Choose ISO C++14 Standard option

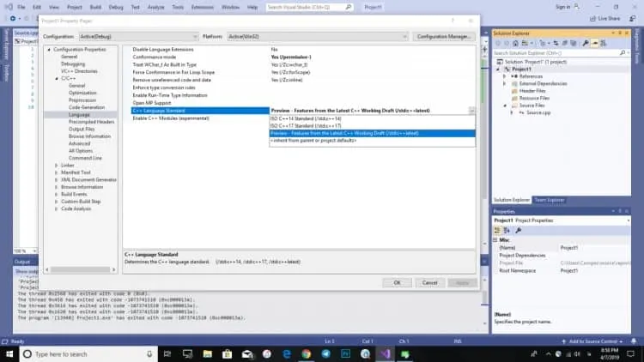pos(372,118)
